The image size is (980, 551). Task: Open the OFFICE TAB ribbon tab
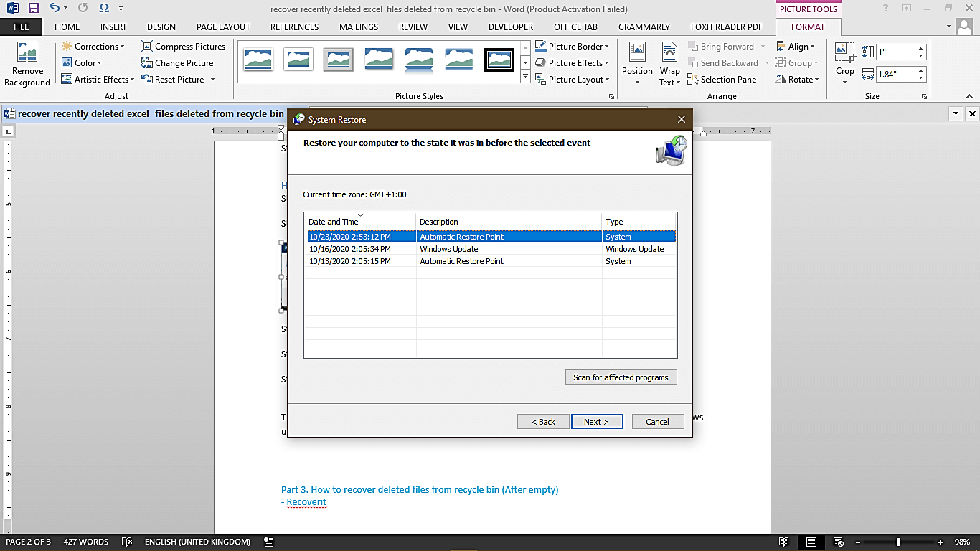(575, 27)
